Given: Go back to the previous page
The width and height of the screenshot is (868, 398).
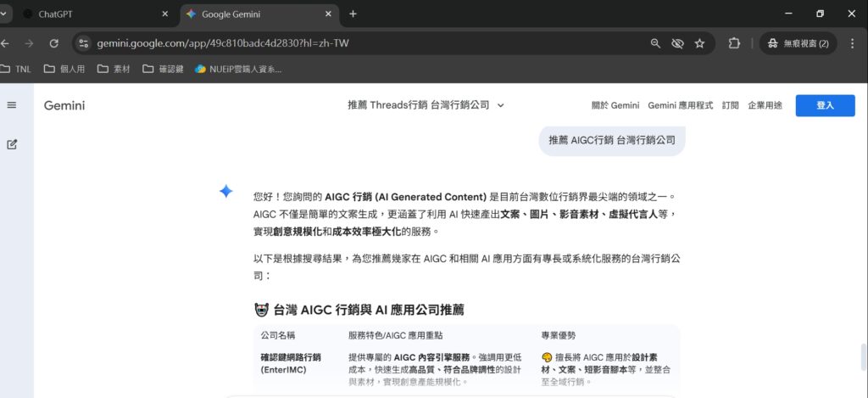Looking at the screenshot, I should tap(6, 43).
